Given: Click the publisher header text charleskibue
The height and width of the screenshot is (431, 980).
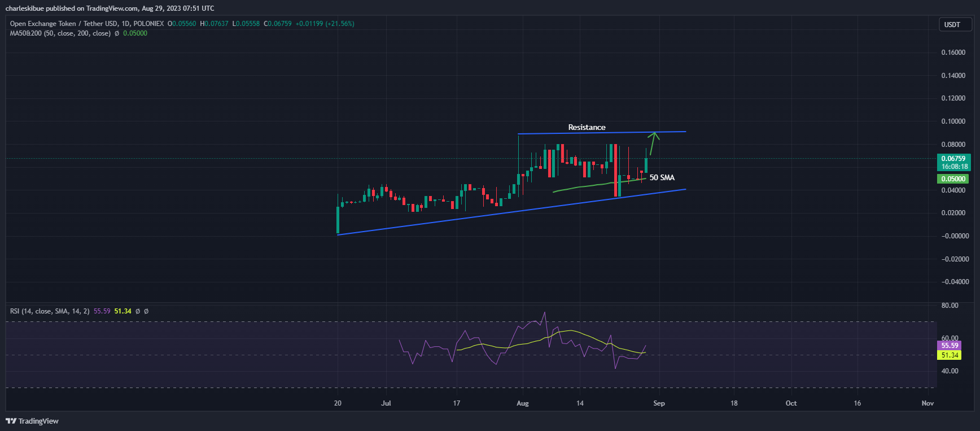Looking at the screenshot, I should [x=24, y=8].
